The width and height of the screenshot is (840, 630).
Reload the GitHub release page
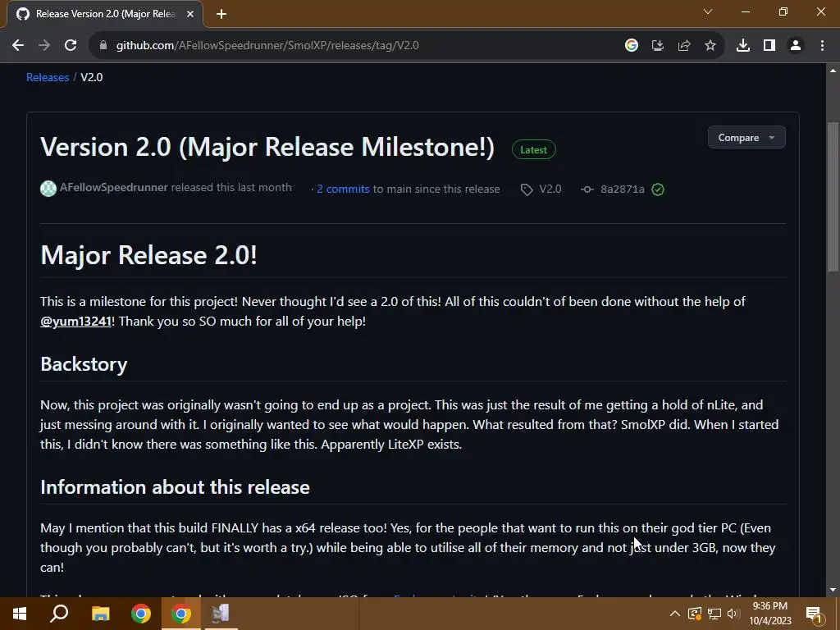pos(71,46)
